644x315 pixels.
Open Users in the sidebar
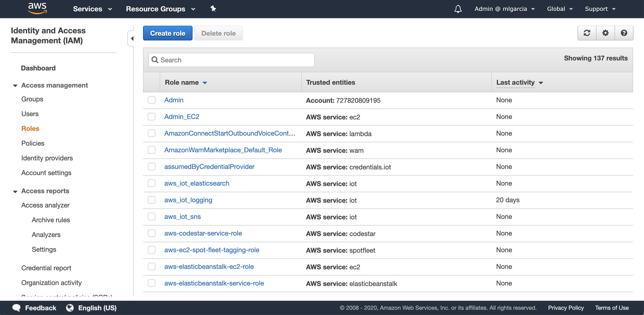30,114
